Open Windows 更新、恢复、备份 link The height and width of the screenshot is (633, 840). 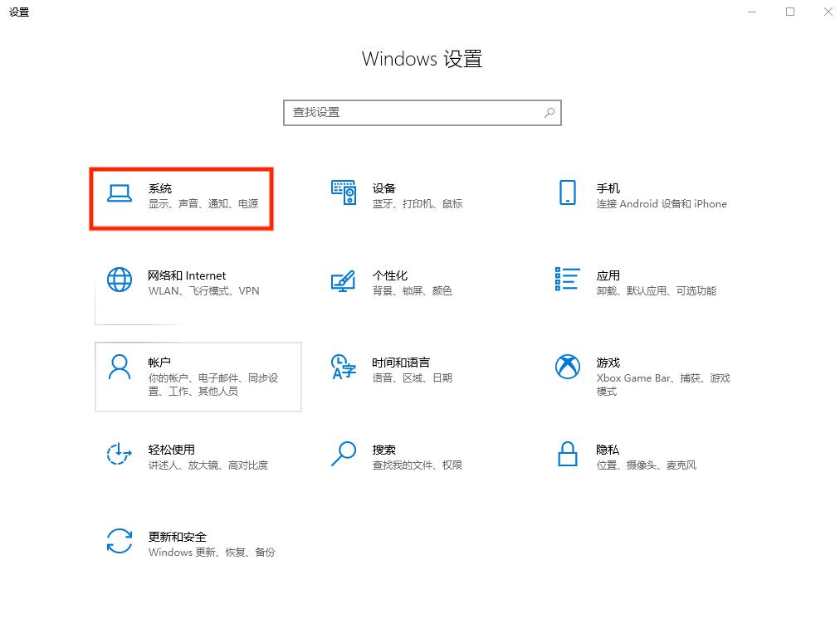pos(212,553)
